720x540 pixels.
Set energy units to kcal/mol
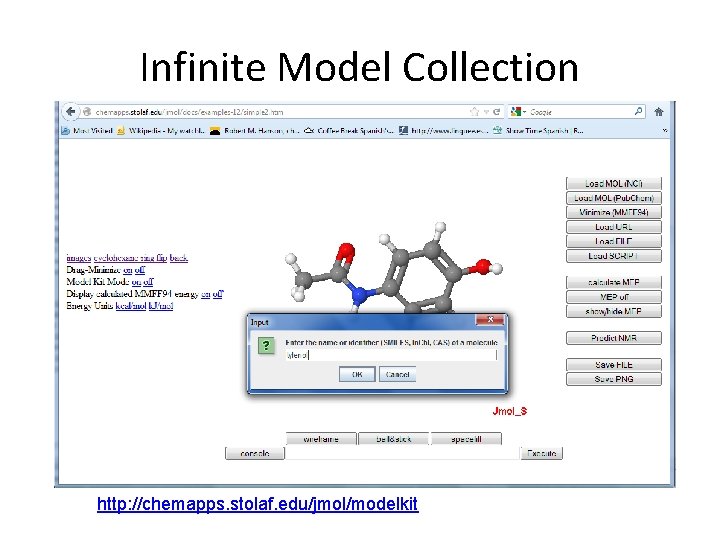click(131, 306)
